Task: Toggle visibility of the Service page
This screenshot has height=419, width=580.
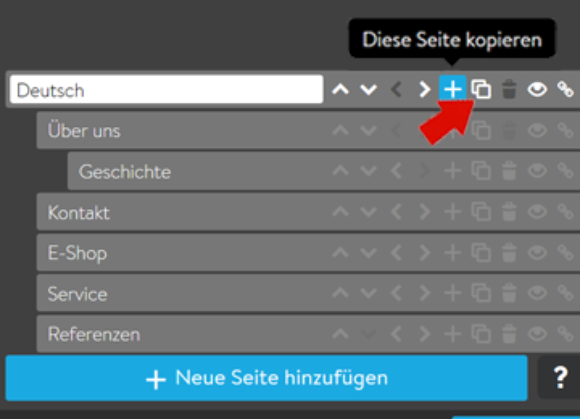Action: pos(537,293)
